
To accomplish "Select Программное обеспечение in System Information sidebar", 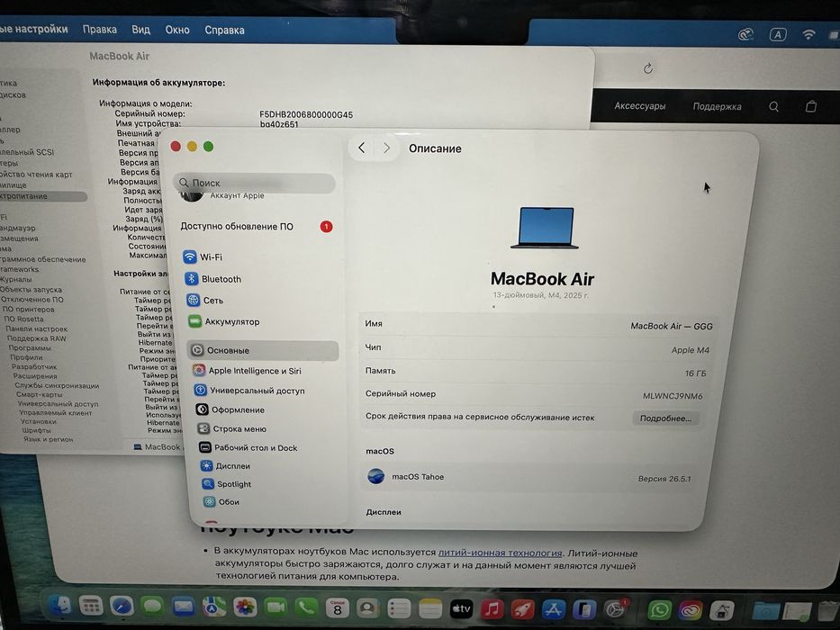I will (42, 259).
